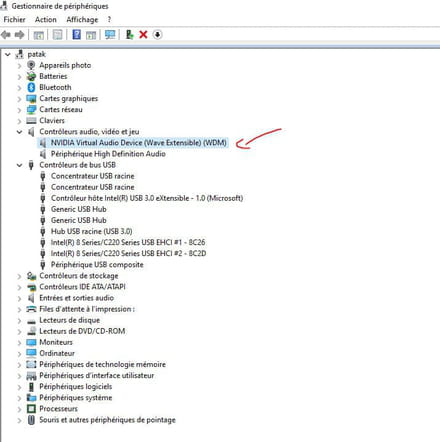
Task: Expand the Processeurs category
Action: coord(19,409)
